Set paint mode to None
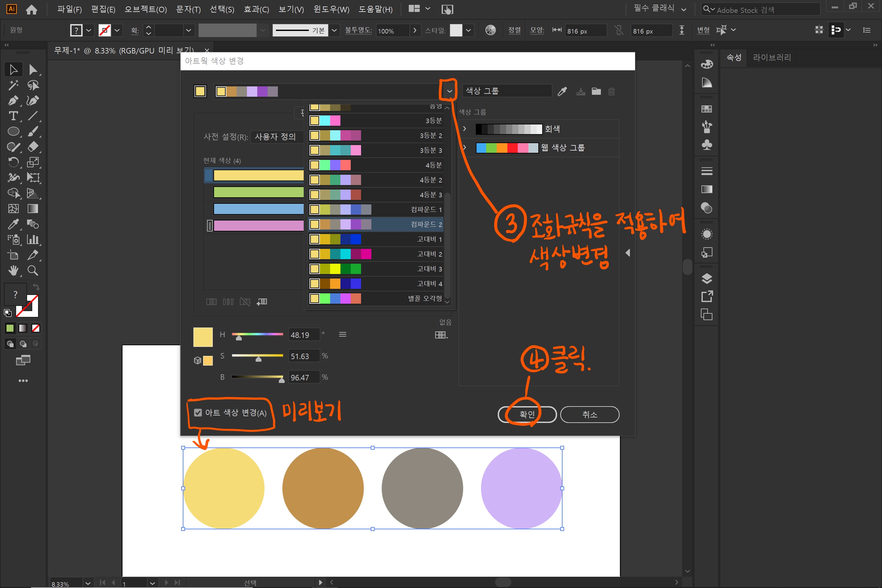The width and height of the screenshot is (882, 588). (36, 328)
